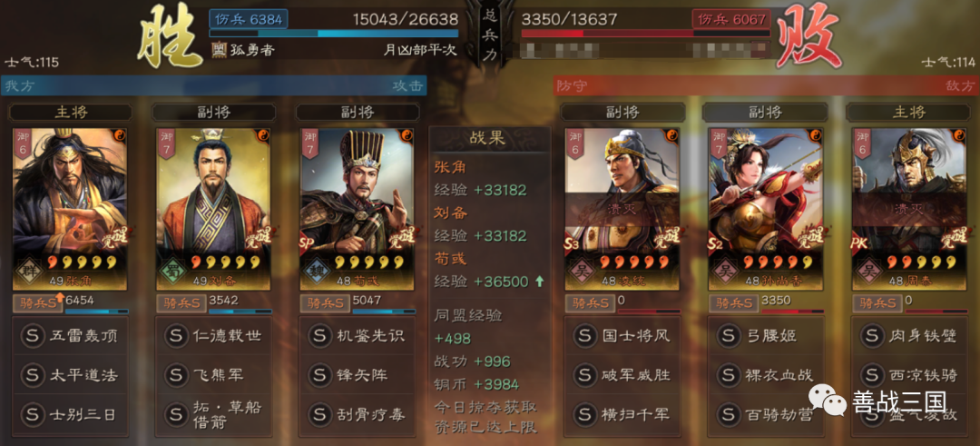The width and height of the screenshot is (980, 446).
Task: Click the S icon beside 五雷轰顶 skill
Action: pyautogui.click(x=33, y=336)
